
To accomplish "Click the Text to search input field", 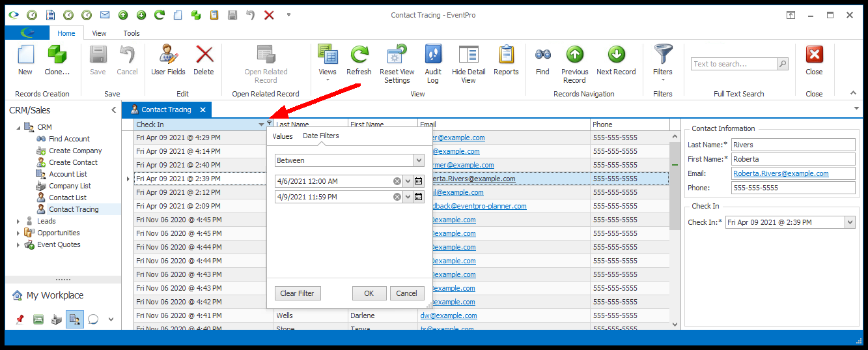I will pos(734,64).
